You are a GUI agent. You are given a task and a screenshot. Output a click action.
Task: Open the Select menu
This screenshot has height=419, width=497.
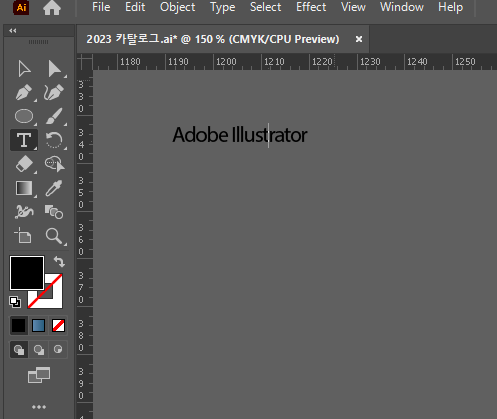click(265, 7)
